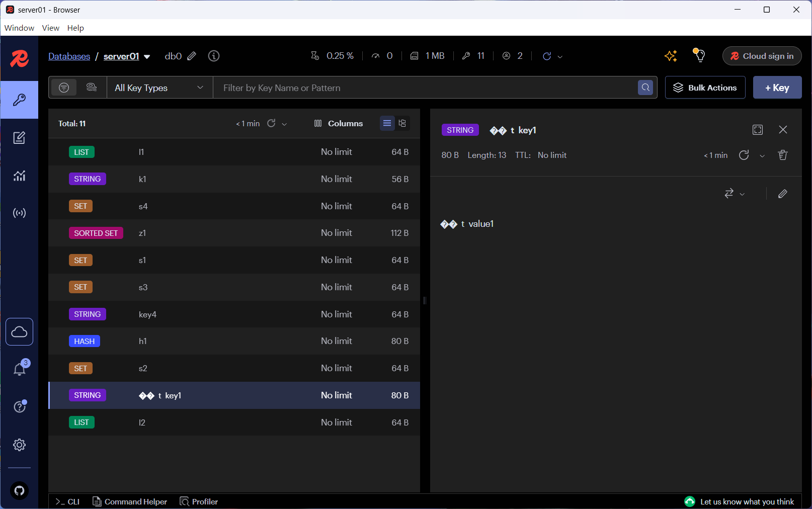The image size is (812, 509).
Task: Focus the Filter by Key Name input
Action: [x=425, y=88]
